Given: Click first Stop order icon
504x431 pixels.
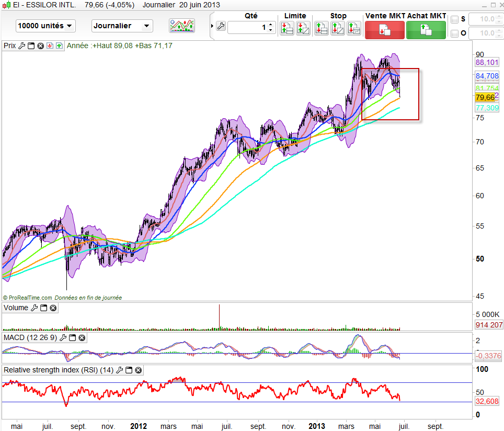Looking at the screenshot, I should tap(322, 28).
